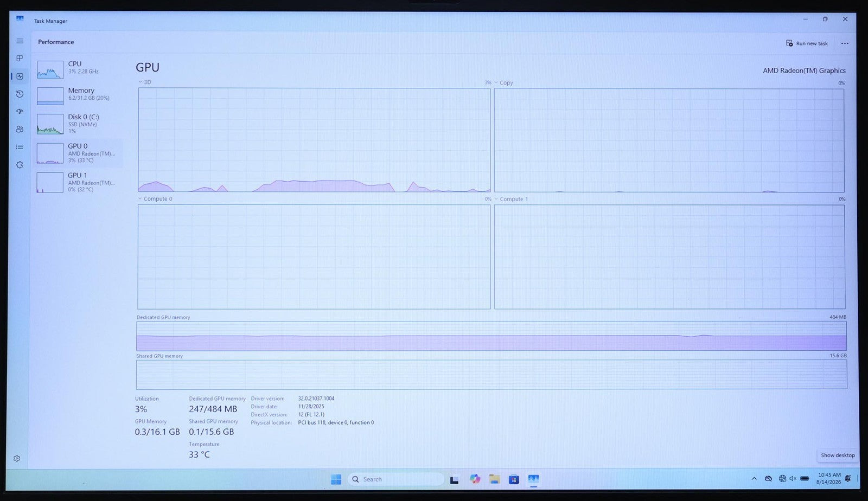
Task: Go to the Users page
Action: (x=20, y=129)
